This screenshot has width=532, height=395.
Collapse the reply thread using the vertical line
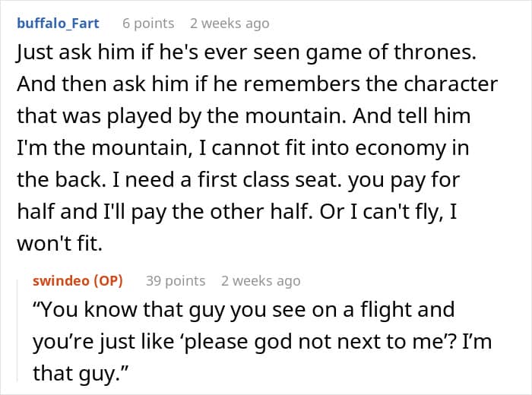coord(17,330)
